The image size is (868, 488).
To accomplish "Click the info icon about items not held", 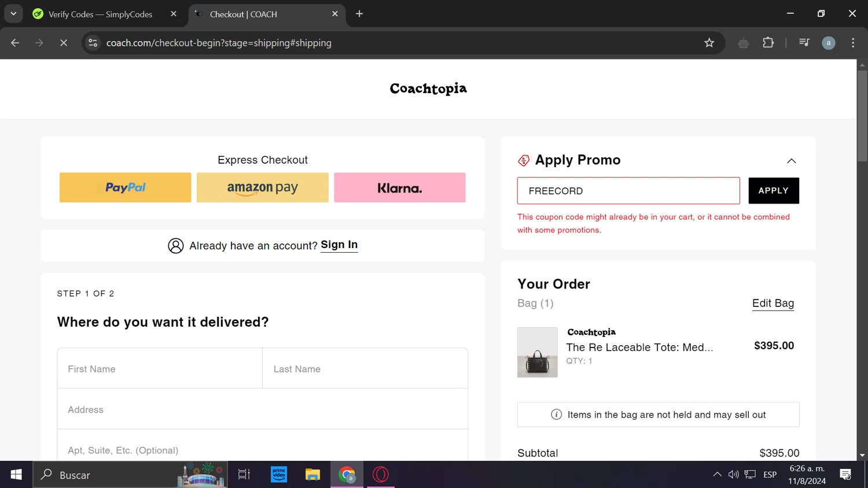I will [557, 415].
